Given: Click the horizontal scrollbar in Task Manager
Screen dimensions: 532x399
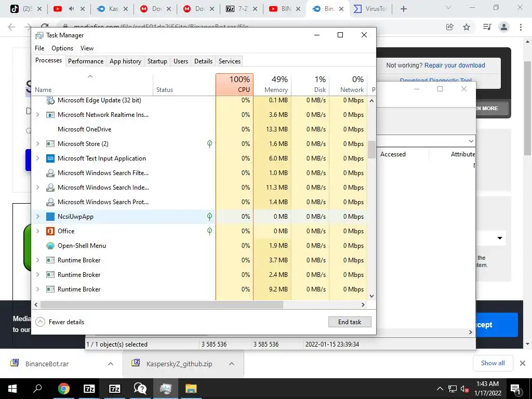Looking at the screenshot, I should pos(162,304).
